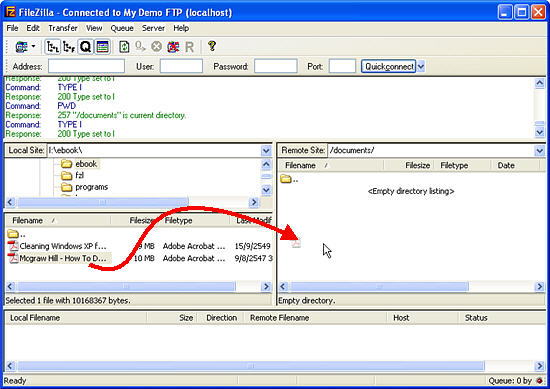Click local file list scroll left arrow
This screenshot has width=550, height=389.
[x=10, y=286]
